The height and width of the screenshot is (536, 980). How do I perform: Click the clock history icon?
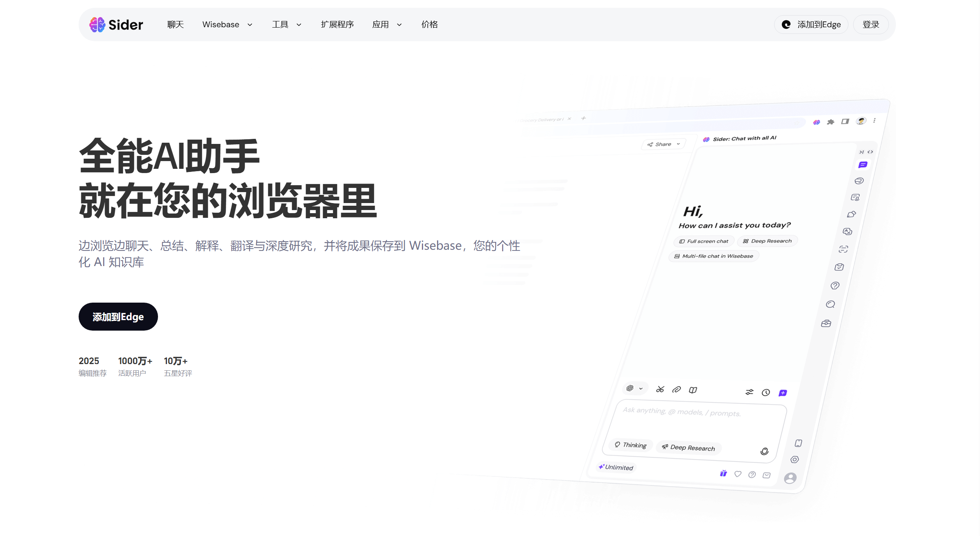(766, 392)
